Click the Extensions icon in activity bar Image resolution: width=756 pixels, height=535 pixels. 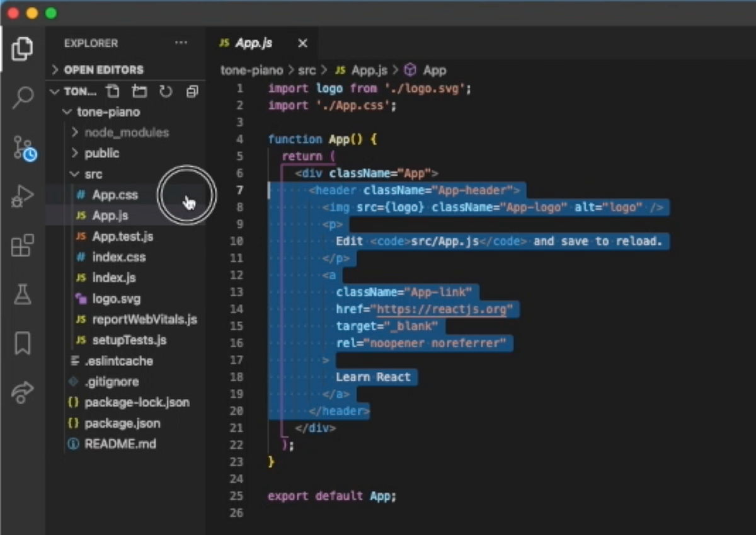[23, 246]
